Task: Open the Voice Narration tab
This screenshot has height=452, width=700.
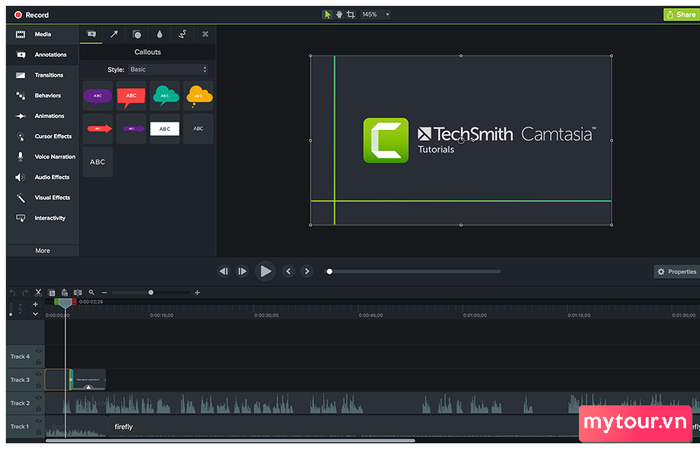Action: [42, 157]
